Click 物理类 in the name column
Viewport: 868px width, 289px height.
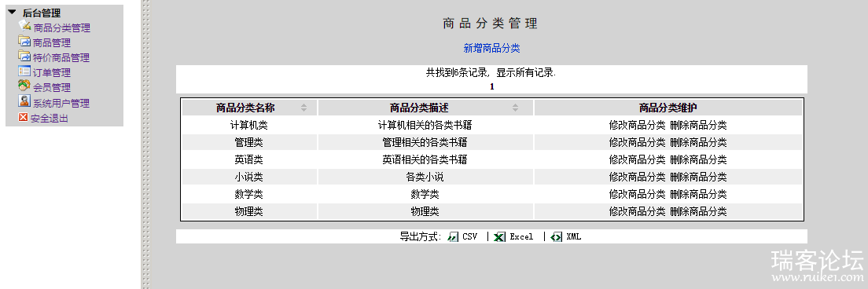tap(249, 211)
